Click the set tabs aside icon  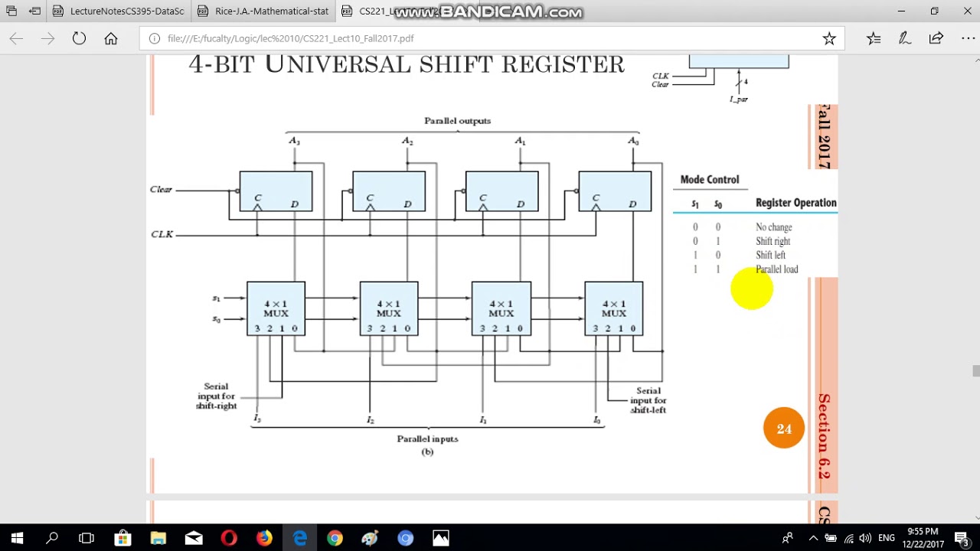(35, 11)
